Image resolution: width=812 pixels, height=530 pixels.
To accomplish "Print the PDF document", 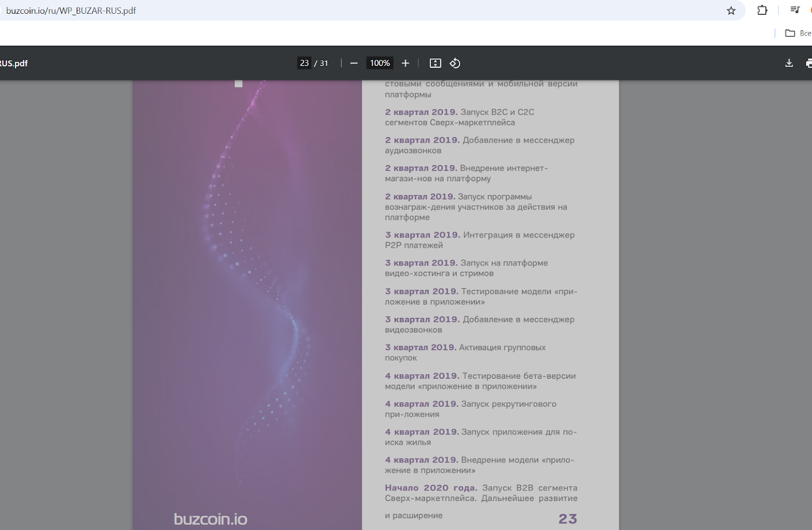I will coord(808,63).
